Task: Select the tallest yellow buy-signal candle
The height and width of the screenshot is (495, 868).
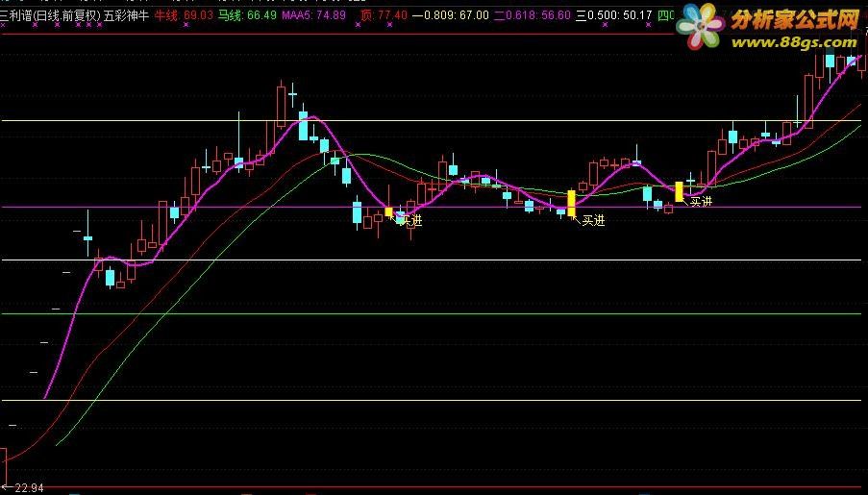Action: tap(571, 203)
